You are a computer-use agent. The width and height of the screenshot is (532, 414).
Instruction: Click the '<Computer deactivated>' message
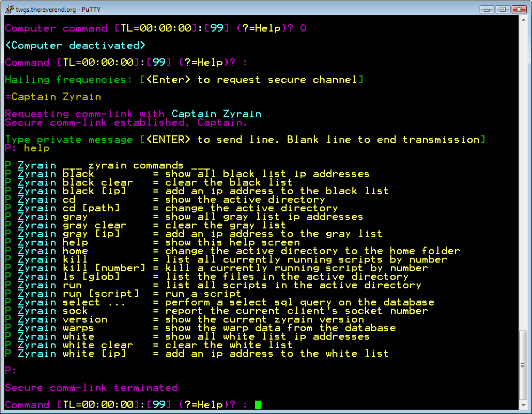pyautogui.click(x=75, y=45)
